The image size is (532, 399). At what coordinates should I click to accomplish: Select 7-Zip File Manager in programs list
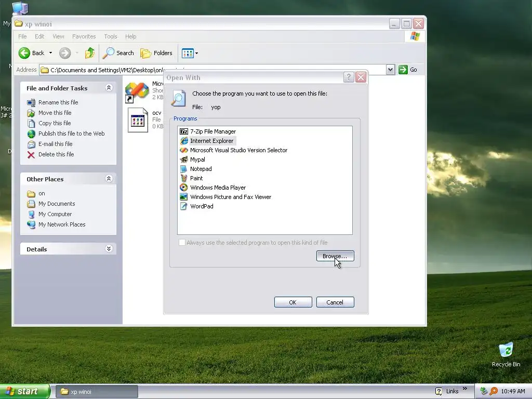[208, 131]
